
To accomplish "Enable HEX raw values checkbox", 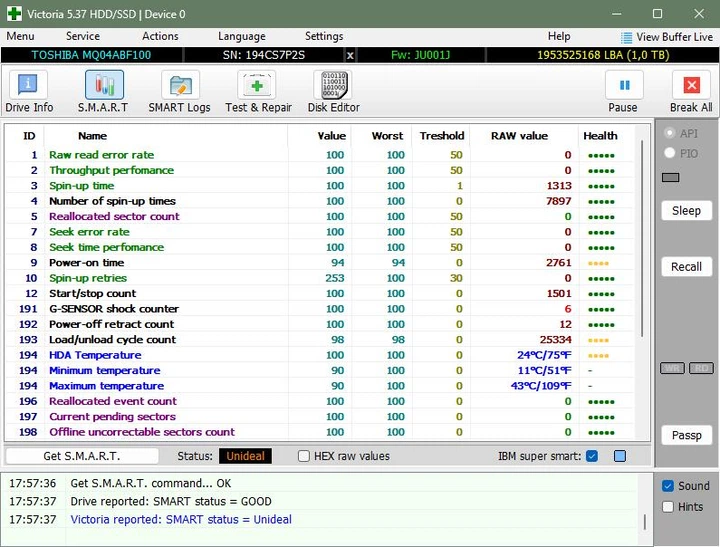I will pyautogui.click(x=304, y=456).
